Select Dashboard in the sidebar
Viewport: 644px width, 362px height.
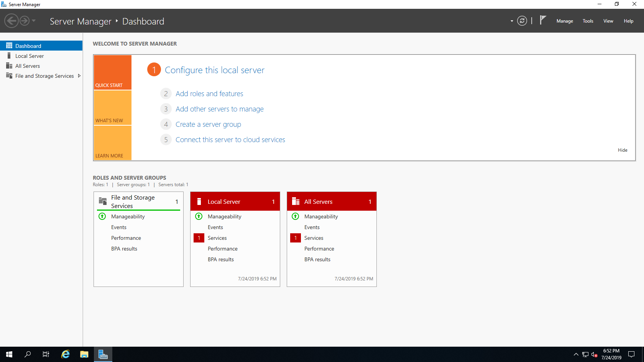point(41,46)
